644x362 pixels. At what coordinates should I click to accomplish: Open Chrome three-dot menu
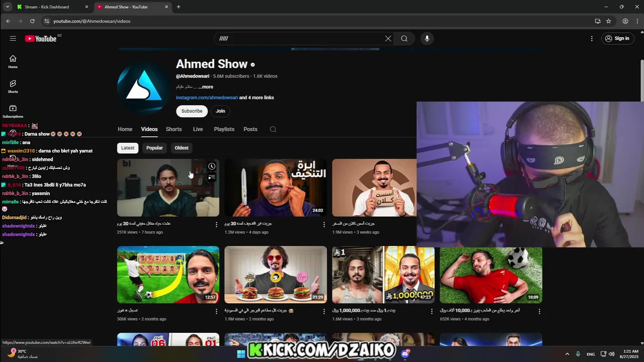637,21
